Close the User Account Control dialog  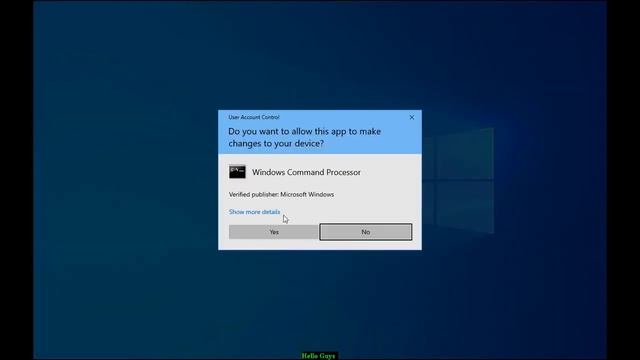pos(411,118)
